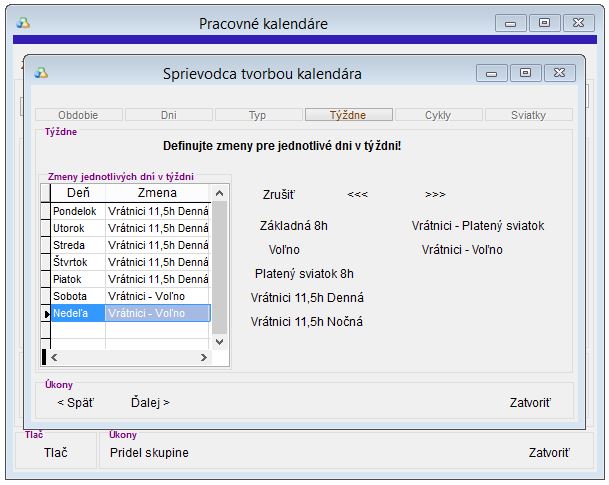Click the Ďalej > button
Viewport: 609px width, 485px height.
(150, 403)
